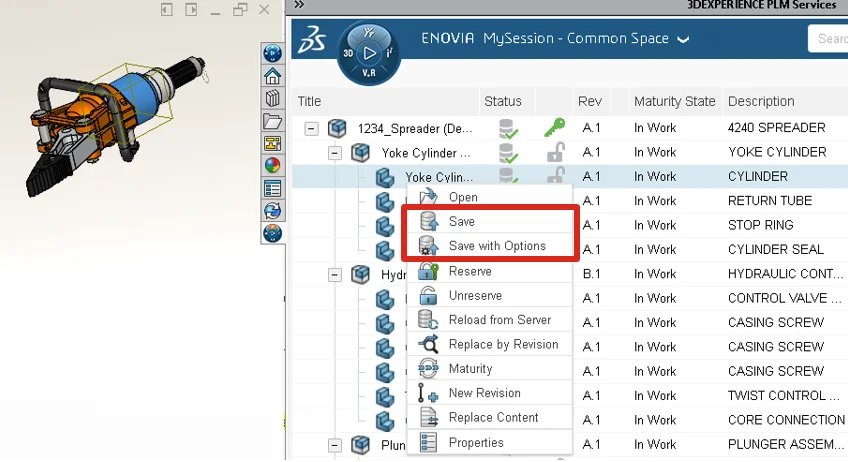
Task: Click the 'RETURN TUBE' description cell
Action: 770,201
